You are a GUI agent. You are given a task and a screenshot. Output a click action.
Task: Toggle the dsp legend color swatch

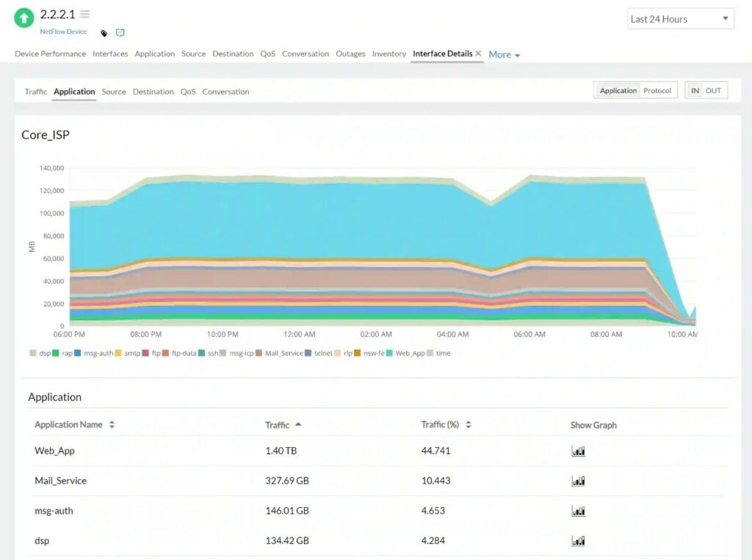[x=32, y=353]
